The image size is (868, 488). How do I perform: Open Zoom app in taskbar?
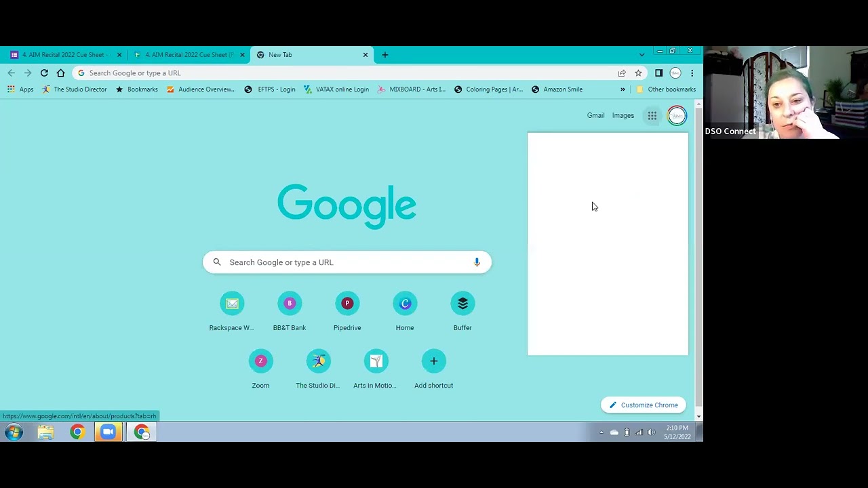pos(108,432)
